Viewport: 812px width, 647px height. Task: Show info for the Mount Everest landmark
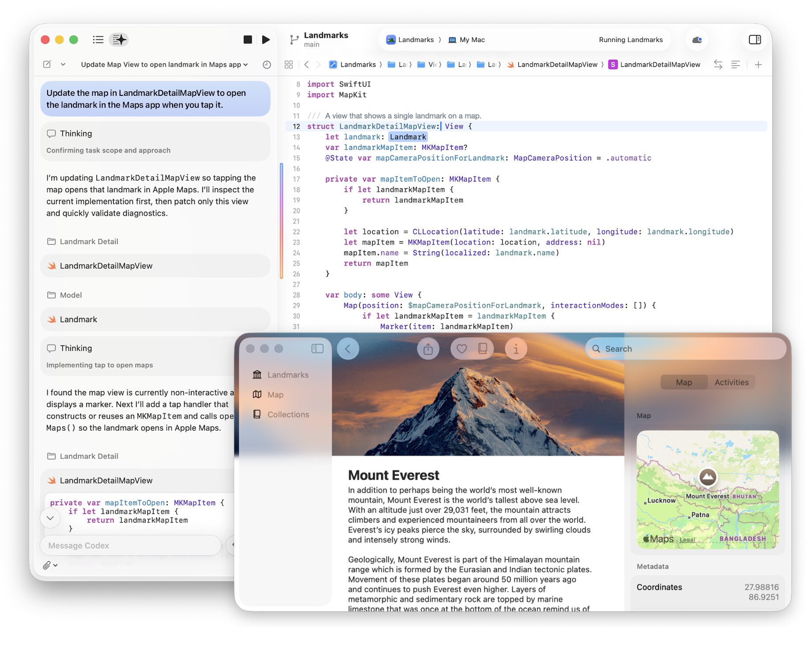pyautogui.click(x=516, y=348)
